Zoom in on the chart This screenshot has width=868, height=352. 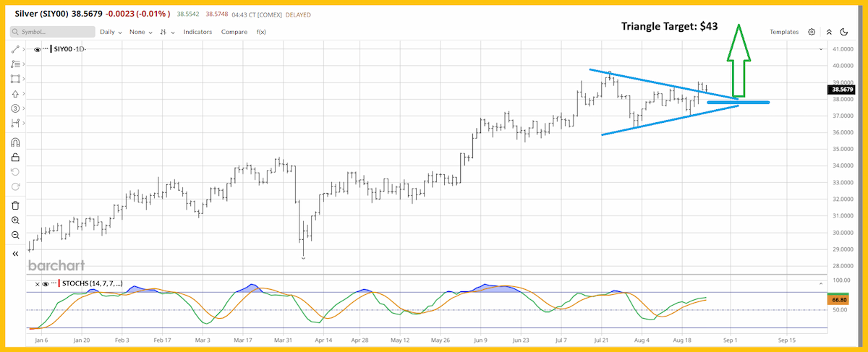pos(16,220)
